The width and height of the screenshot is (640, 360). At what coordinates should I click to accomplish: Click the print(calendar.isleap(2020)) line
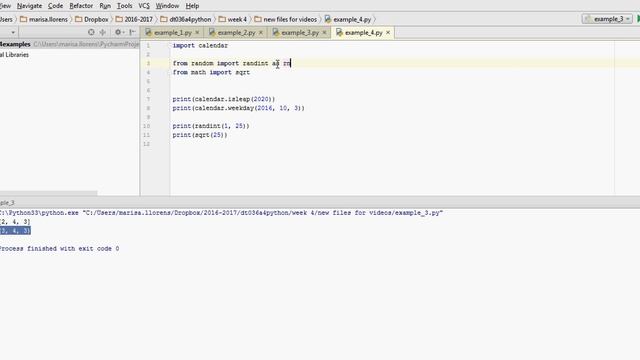tap(224, 99)
